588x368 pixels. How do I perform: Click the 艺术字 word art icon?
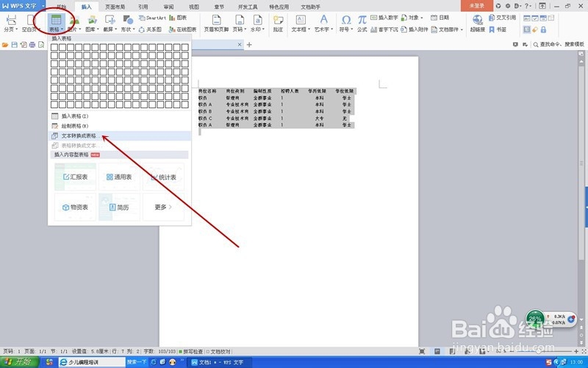click(323, 23)
